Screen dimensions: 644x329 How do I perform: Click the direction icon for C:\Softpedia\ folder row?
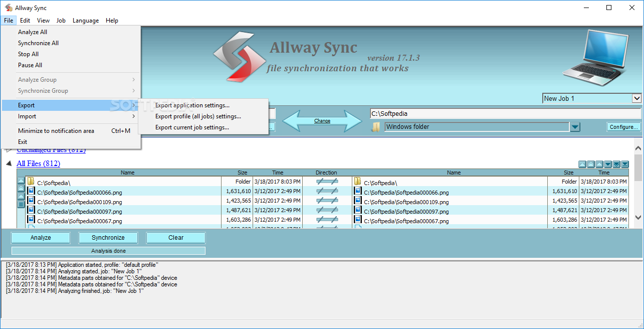327,182
